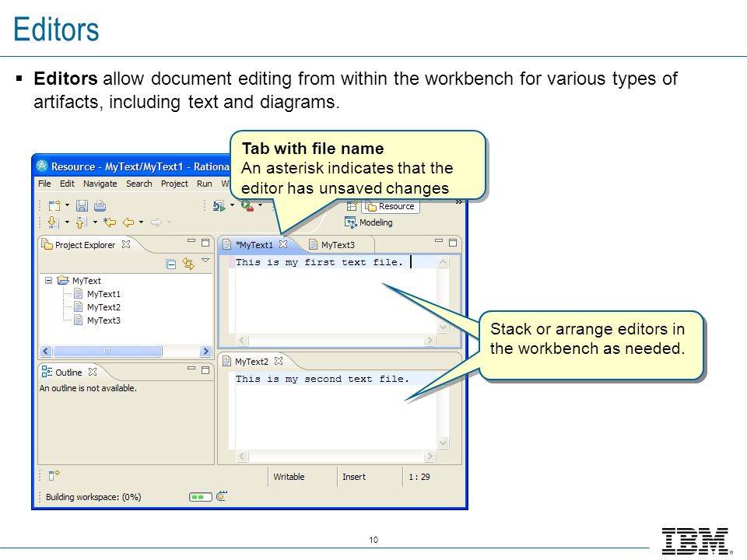Activate the Outline view tab
Image resolution: width=747 pixels, height=560 pixels.
pyautogui.click(x=68, y=372)
